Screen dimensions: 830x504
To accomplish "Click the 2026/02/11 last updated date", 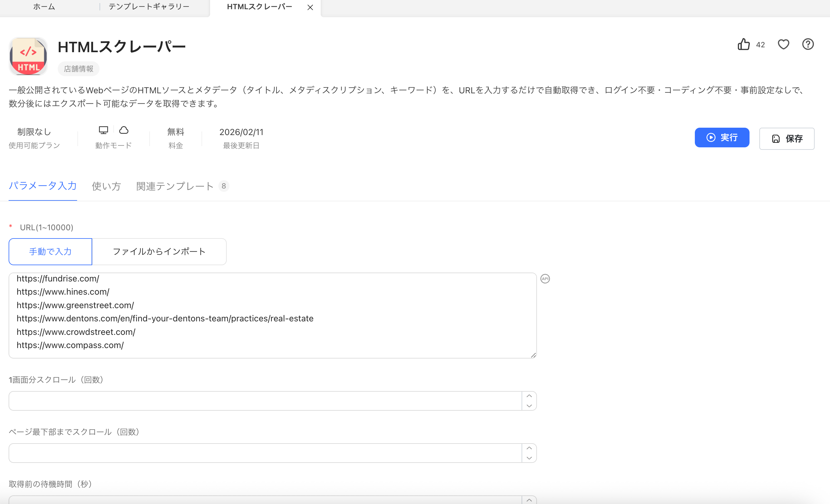I will pos(241,132).
